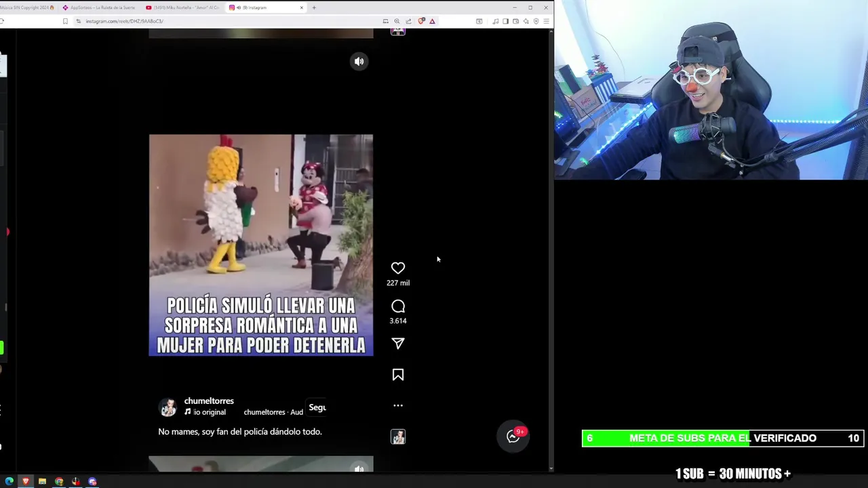This screenshot has width=868, height=488.
Task: Open the Brave VPN shield icon
Action: pyautogui.click(x=536, y=21)
